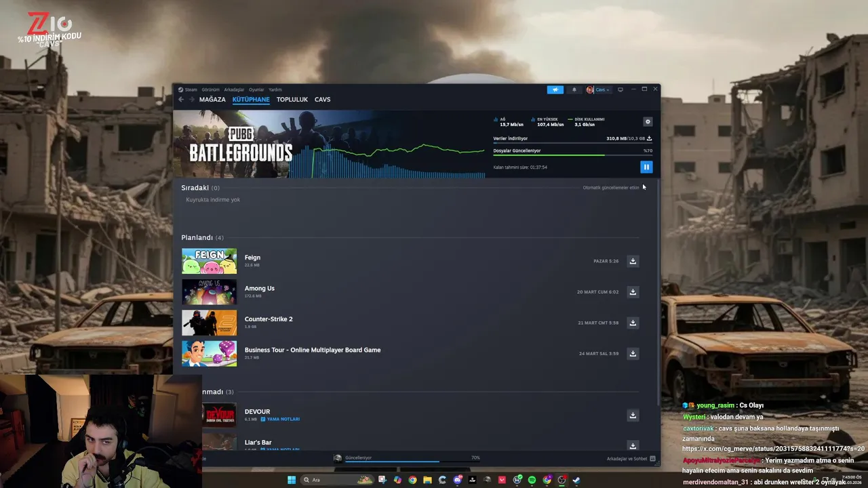The image size is (868, 488).
Task: Switch to the MAĞAZA tab
Action: (212, 100)
